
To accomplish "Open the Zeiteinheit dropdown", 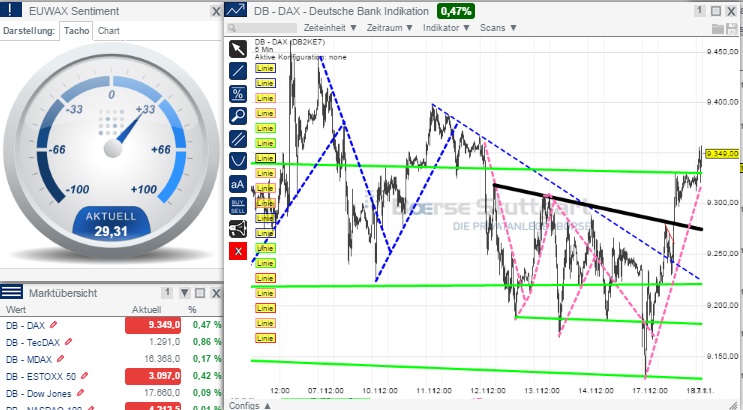I will (x=330, y=28).
